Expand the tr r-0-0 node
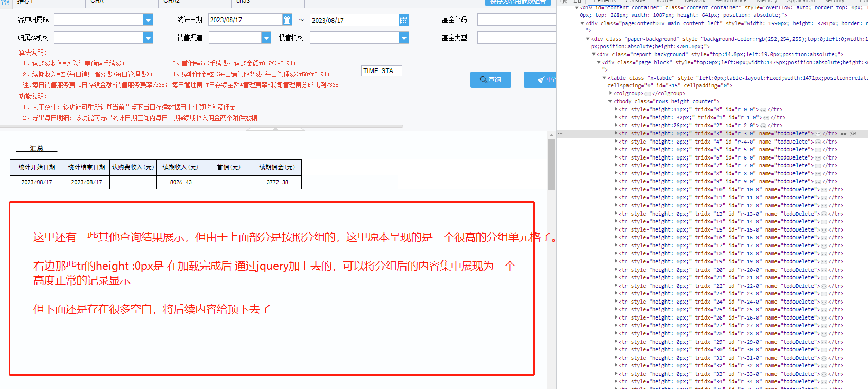Screen dimensions: 868x389 pos(616,110)
